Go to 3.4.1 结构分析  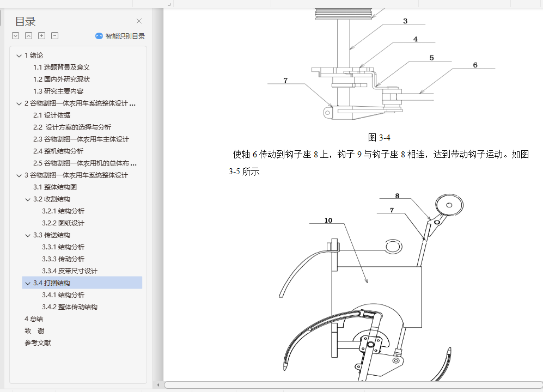tap(63, 295)
